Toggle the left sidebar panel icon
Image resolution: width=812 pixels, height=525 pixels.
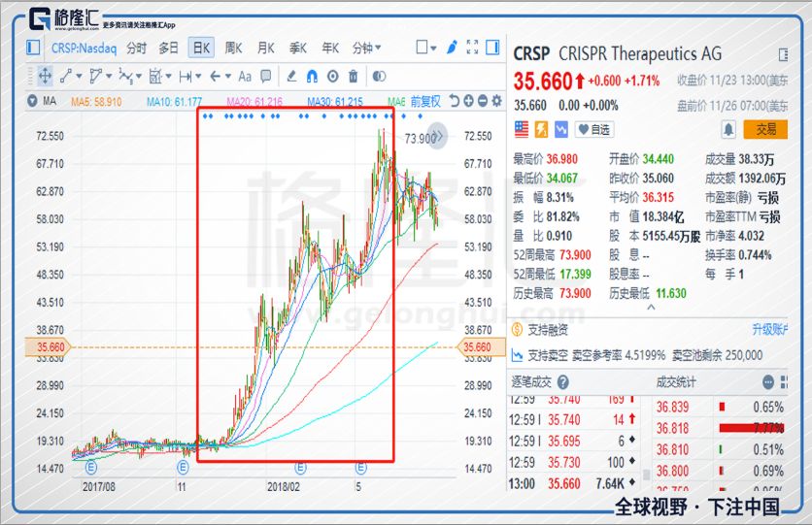[33, 48]
